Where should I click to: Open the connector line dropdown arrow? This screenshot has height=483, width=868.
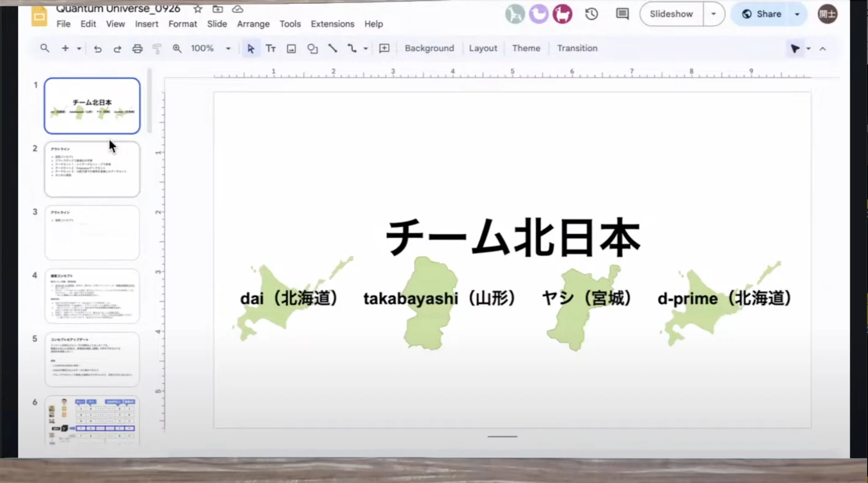point(365,48)
